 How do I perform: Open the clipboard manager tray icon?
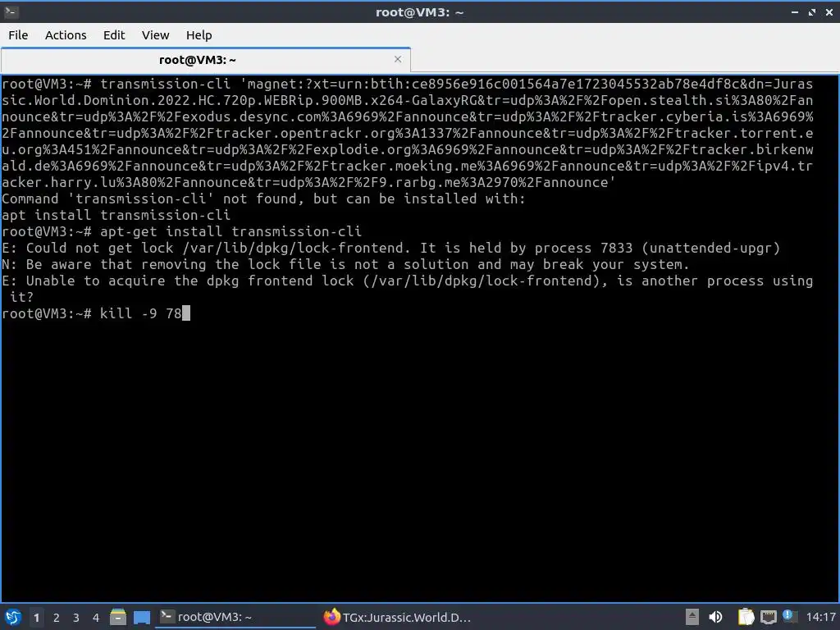[x=746, y=617]
